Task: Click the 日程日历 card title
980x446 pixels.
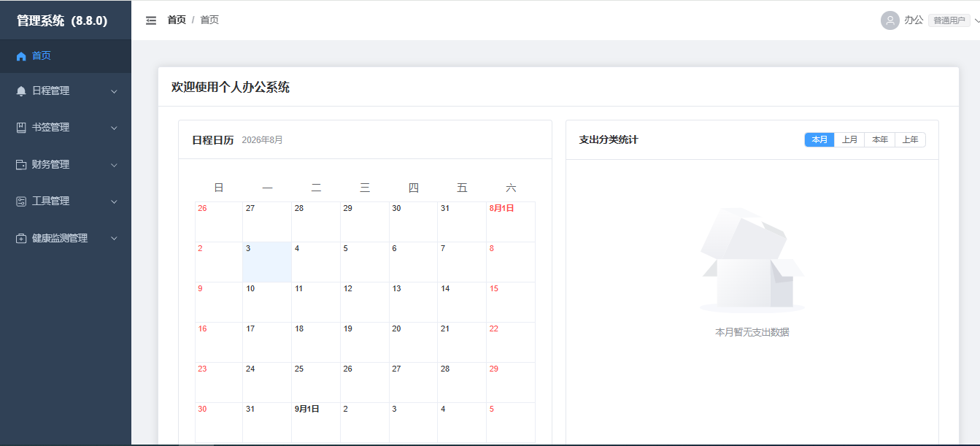Action: click(212, 140)
